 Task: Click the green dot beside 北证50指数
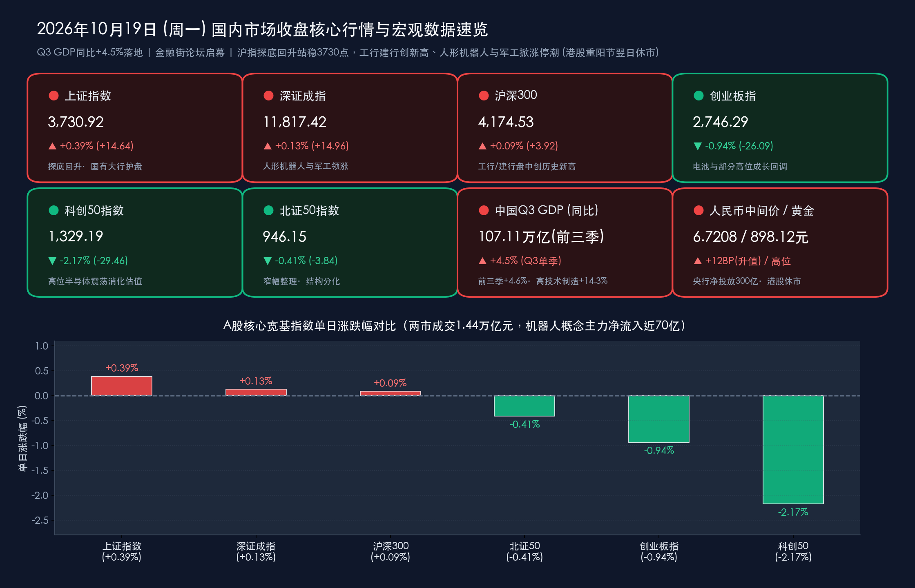268,210
